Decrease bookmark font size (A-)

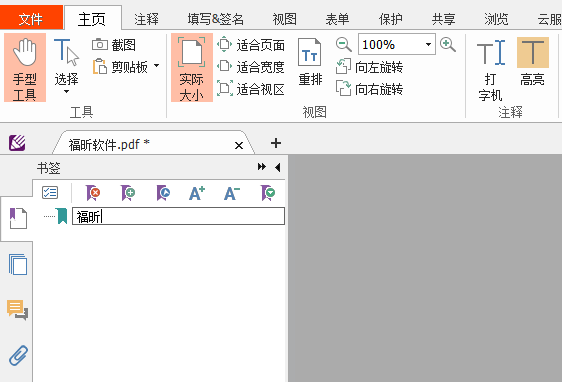232,193
